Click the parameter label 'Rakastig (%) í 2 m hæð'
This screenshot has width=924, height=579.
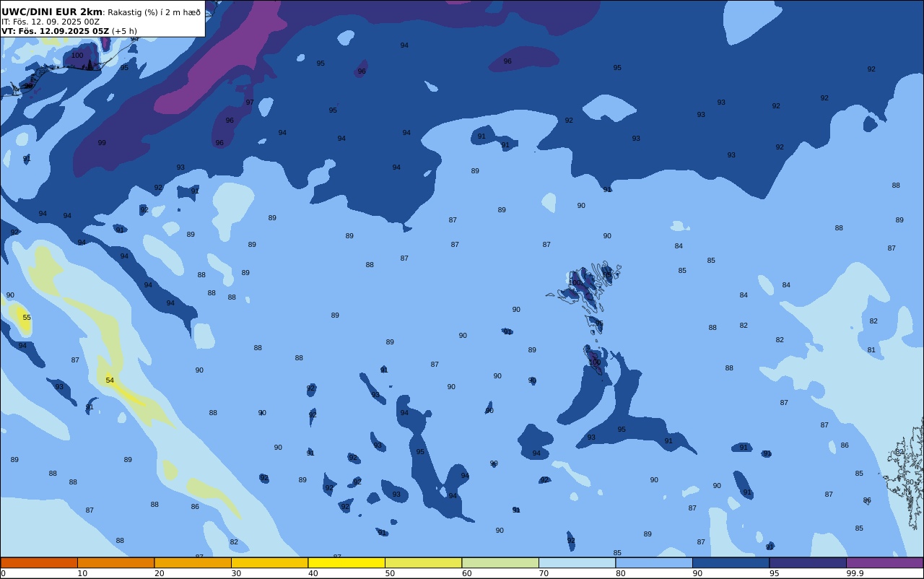[x=154, y=12]
